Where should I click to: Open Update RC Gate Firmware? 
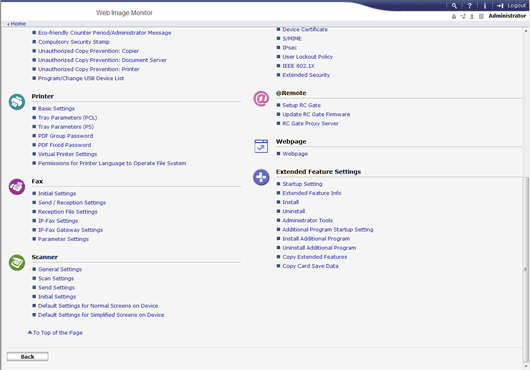click(x=316, y=115)
